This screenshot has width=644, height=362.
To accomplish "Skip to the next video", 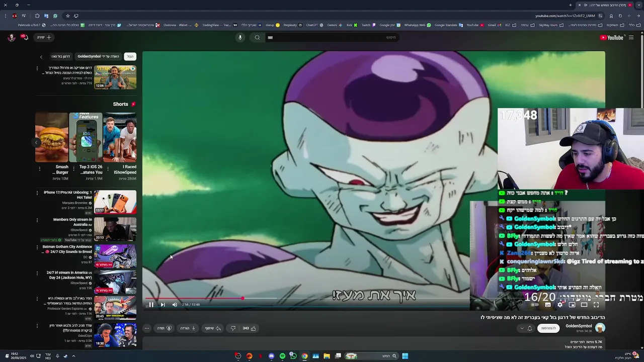I will [163, 305].
